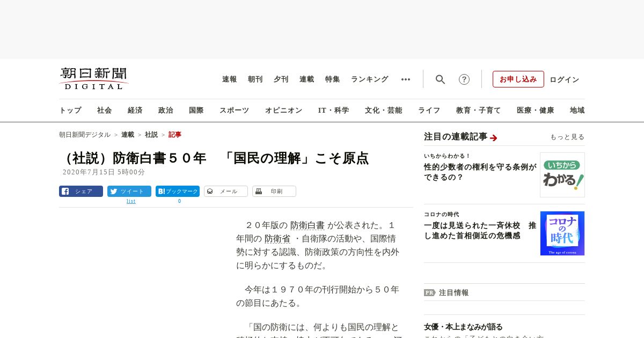Screen dimensions: 644x338
Task: Click the 注目の連載記事 heading
Action: tap(456, 137)
